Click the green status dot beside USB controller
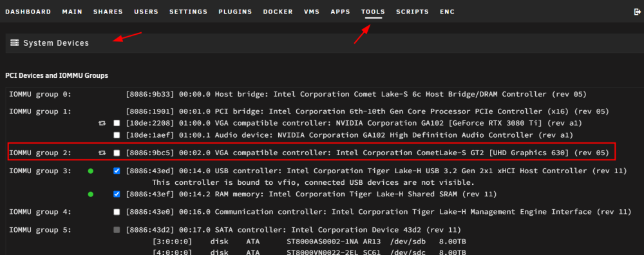Viewport: 644px width, 255px height. click(91, 171)
